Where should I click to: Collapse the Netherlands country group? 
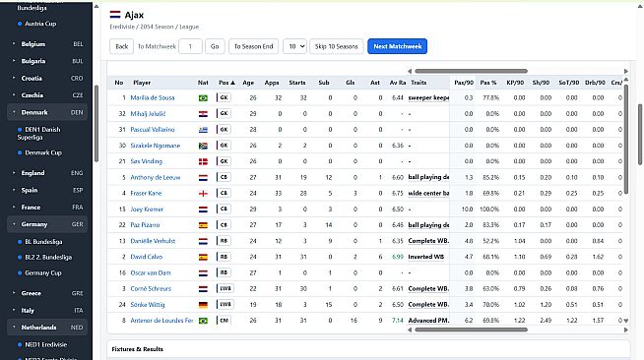[x=47, y=328]
